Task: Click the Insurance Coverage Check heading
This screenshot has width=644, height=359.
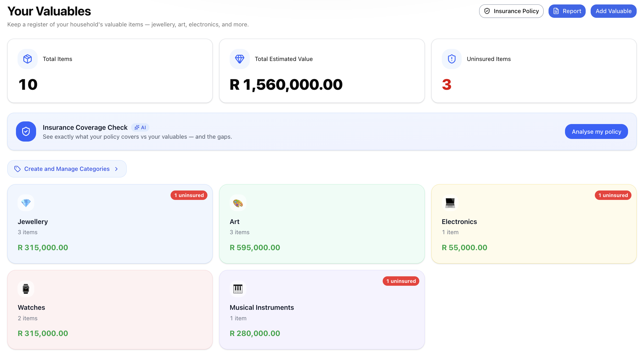Action: click(x=85, y=127)
